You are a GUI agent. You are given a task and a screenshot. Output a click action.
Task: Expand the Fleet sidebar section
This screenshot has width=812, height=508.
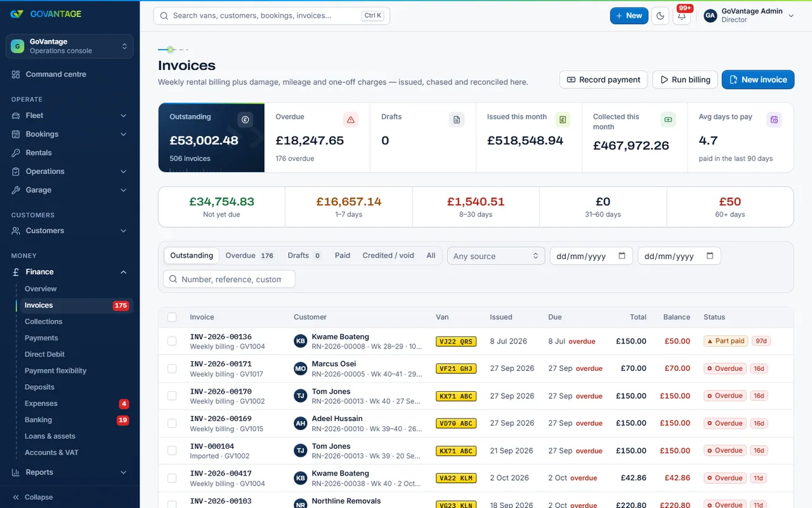[70, 116]
